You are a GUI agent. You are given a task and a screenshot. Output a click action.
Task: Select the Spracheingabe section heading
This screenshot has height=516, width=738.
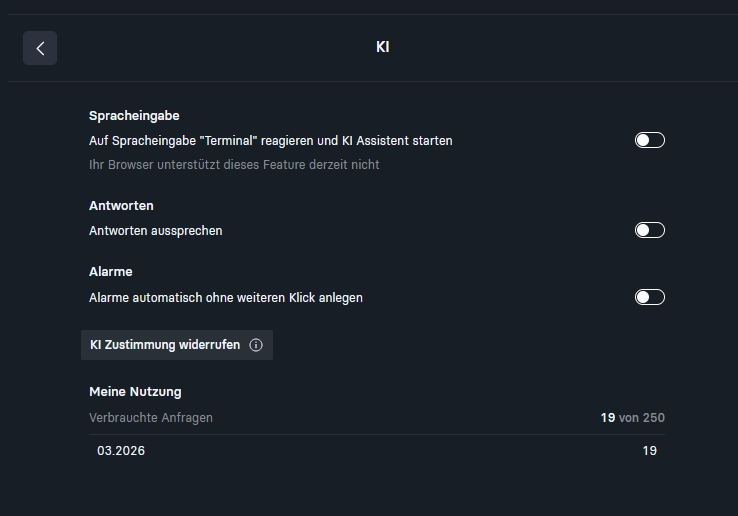[x=134, y=116]
